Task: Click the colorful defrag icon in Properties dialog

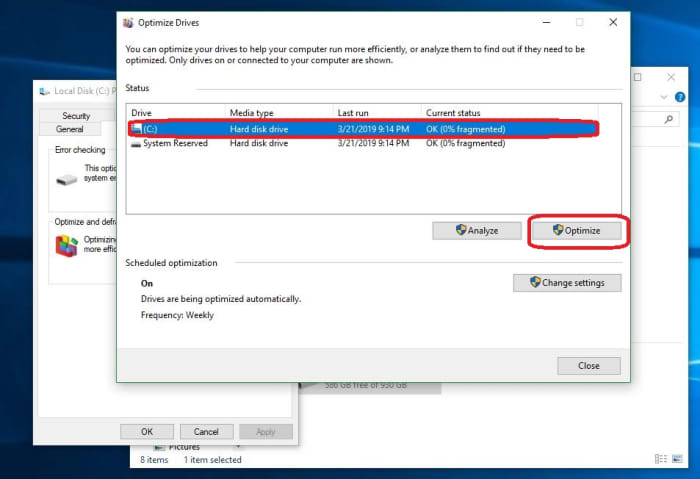Action: click(x=67, y=245)
